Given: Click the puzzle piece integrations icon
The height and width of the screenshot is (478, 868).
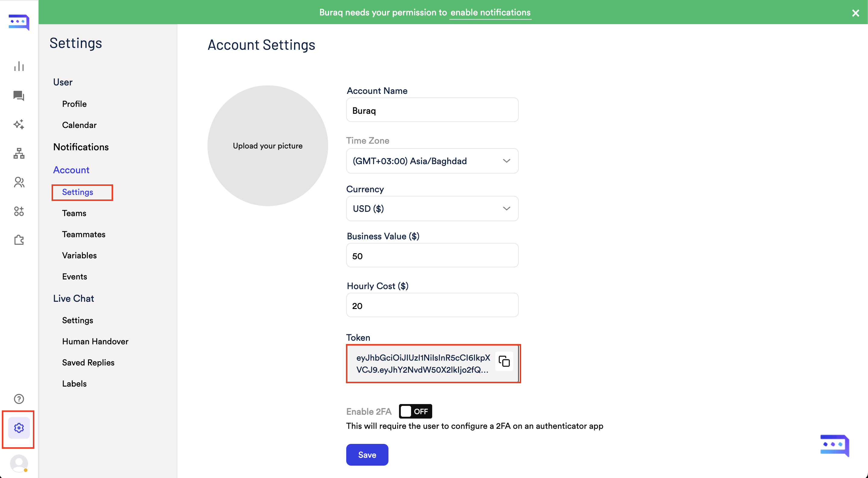Looking at the screenshot, I should pyautogui.click(x=19, y=240).
